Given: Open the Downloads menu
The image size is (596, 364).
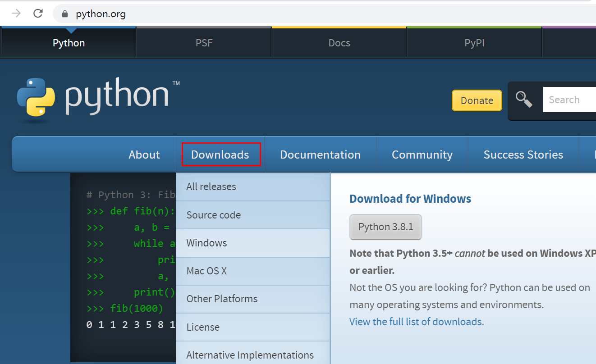Looking at the screenshot, I should [220, 155].
